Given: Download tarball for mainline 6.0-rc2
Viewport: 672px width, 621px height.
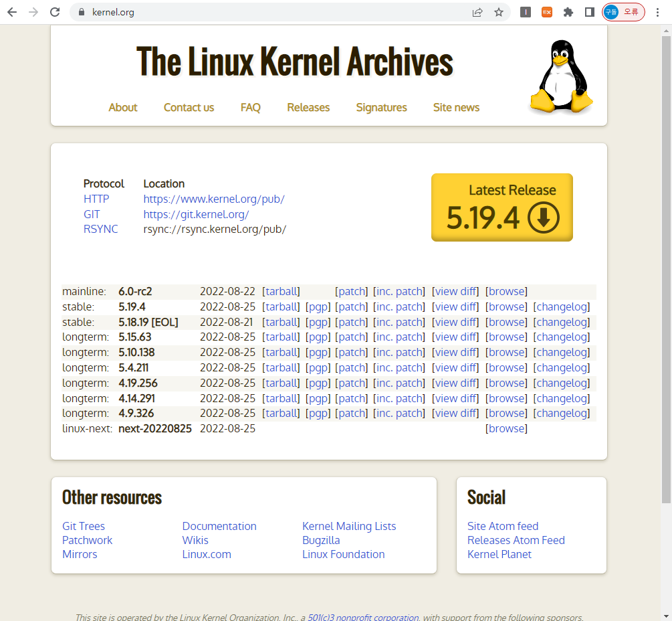Looking at the screenshot, I should pyautogui.click(x=281, y=291).
